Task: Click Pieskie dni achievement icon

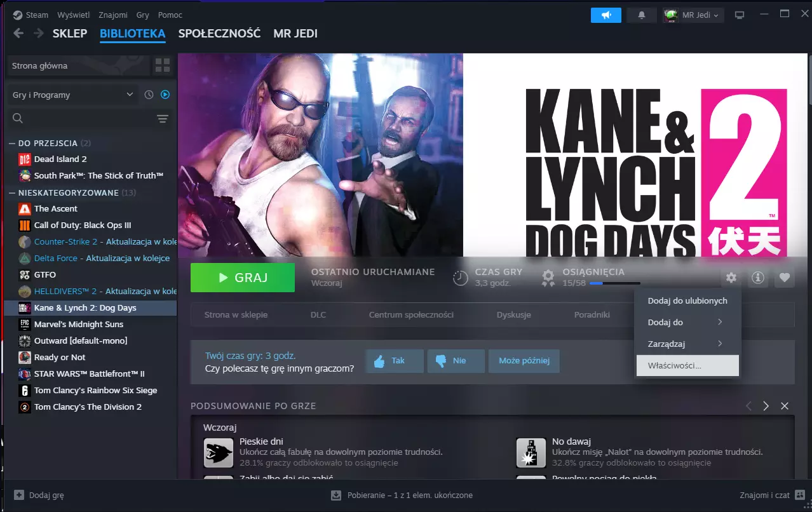Action: click(219, 453)
